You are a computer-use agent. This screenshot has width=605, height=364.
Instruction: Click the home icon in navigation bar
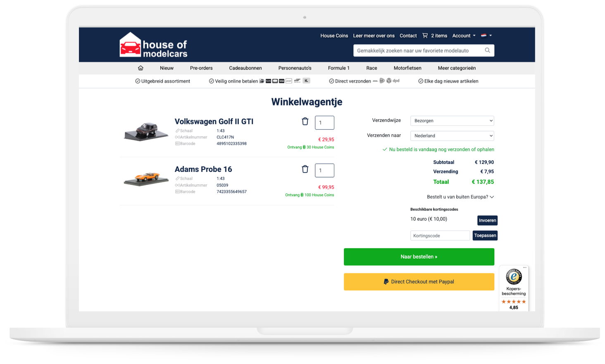click(x=141, y=68)
